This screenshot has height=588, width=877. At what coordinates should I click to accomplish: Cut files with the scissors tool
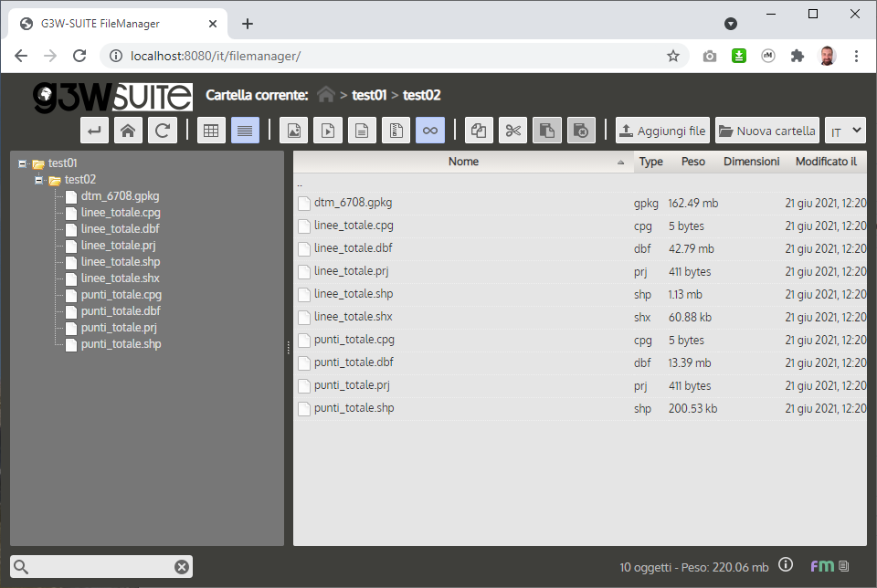pyautogui.click(x=512, y=130)
